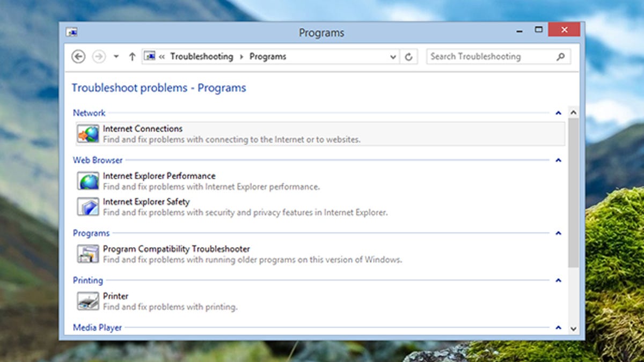644x362 pixels.
Task: Close the Programs window
Action: 564,29
